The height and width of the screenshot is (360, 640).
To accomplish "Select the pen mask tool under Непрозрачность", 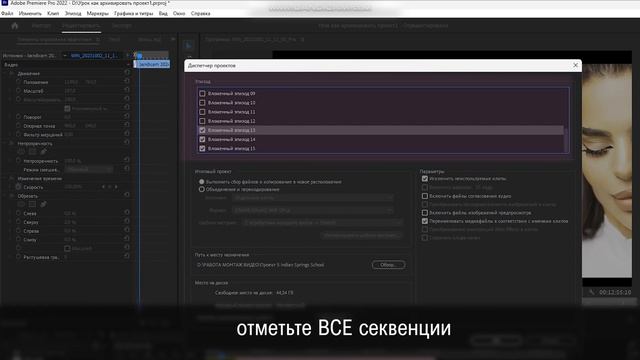I will [x=43, y=152].
